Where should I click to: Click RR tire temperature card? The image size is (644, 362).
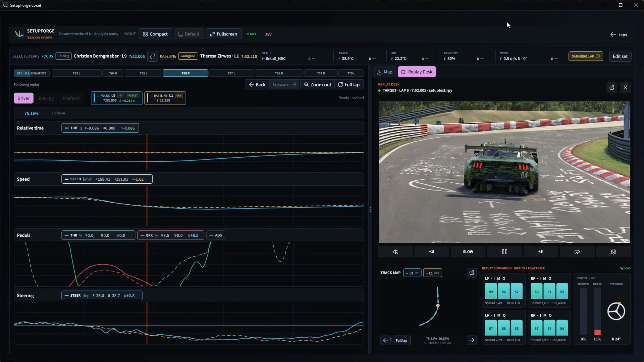tap(549, 327)
